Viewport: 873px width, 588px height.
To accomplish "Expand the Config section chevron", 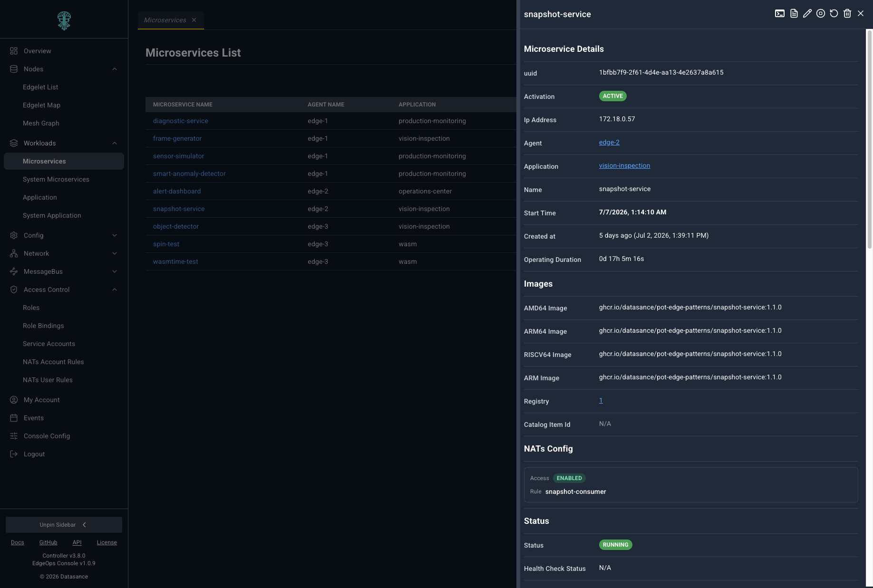I will point(115,235).
